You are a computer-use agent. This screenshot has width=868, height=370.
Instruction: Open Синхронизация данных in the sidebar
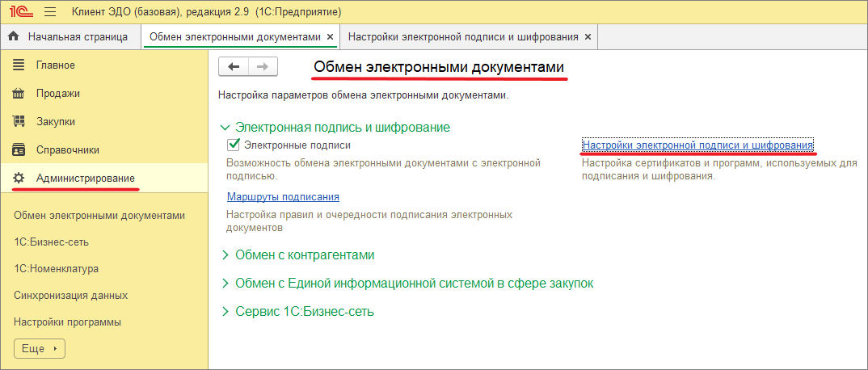coord(71,296)
